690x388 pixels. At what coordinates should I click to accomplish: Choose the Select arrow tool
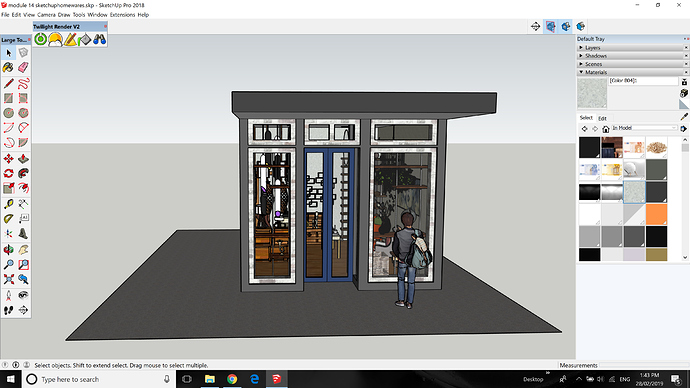[8, 53]
